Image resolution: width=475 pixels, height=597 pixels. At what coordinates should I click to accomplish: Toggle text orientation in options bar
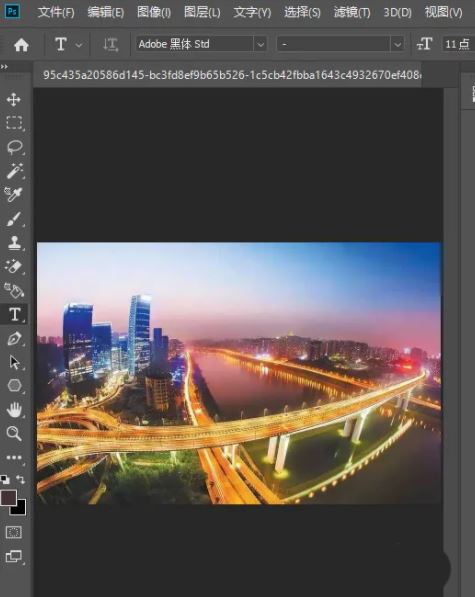(x=110, y=45)
